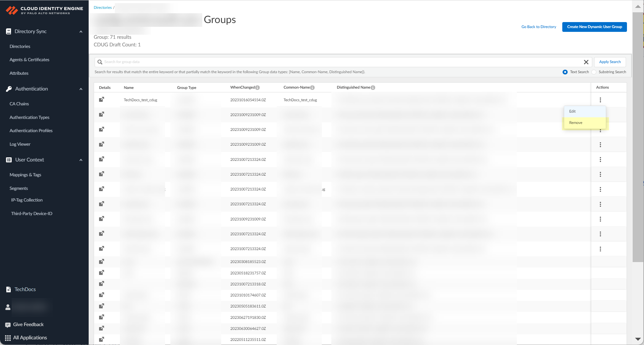Collapse the Directory Sync section
The width and height of the screenshot is (644, 345).
(x=81, y=32)
